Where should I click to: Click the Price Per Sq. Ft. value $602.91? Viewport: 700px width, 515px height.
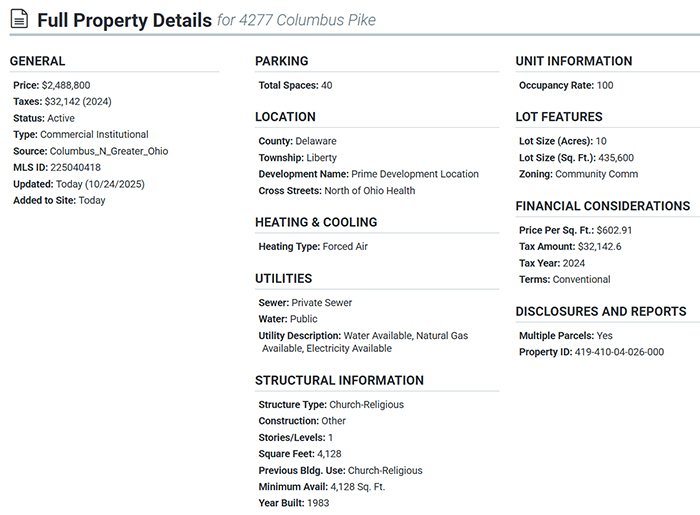[614, 230]
